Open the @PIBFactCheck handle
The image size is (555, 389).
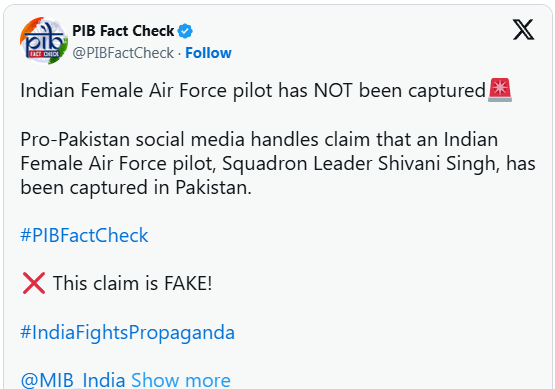(123, 53)
